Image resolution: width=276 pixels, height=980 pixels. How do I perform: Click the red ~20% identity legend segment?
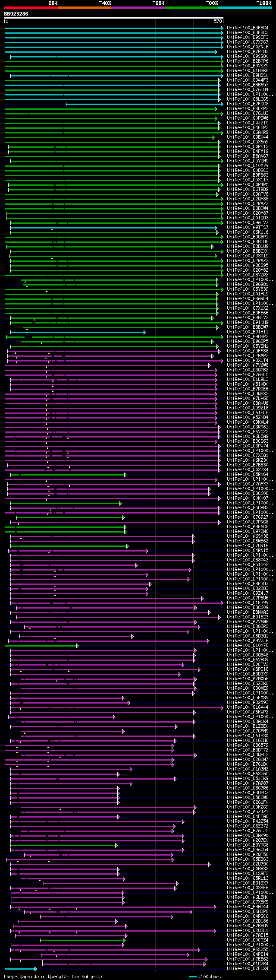(31, 7)
